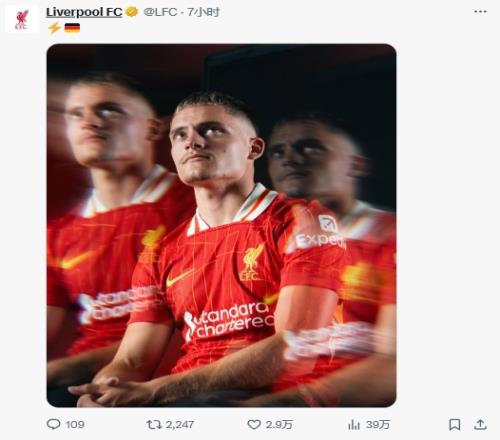Open the Liverpool FC account name link

pyautogui.click(x=84, y=12)
